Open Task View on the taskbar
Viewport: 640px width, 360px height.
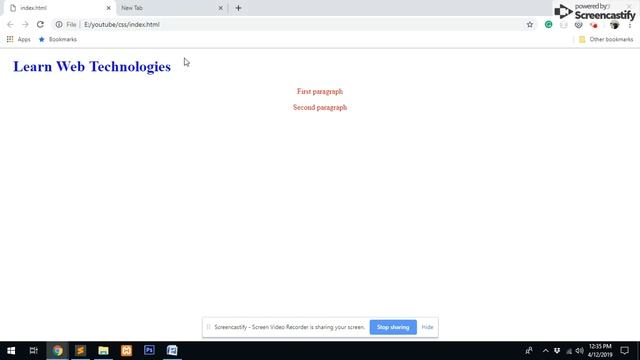pyautogui.click(x=33, y=351)
